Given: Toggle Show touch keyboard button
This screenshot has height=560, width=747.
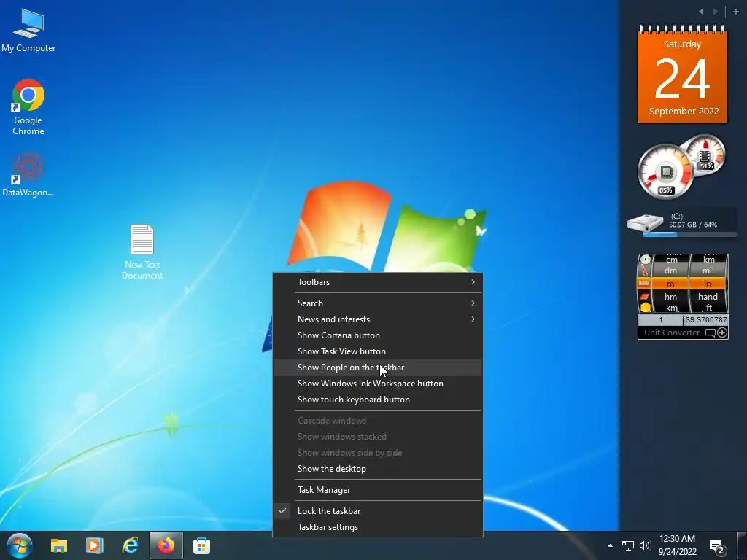Looking at the screenshot, I should coord(378,400).
